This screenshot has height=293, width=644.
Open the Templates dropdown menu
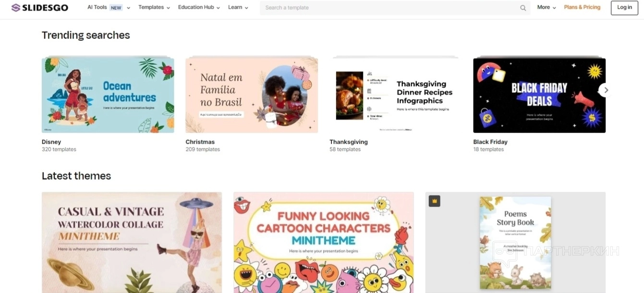point(154,7)
